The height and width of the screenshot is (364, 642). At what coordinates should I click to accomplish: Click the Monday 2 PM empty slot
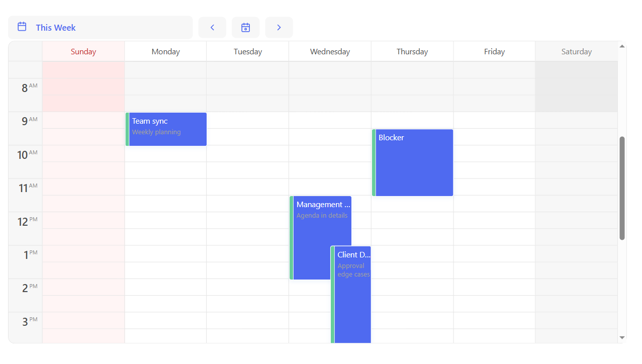[x=165, y=287]
